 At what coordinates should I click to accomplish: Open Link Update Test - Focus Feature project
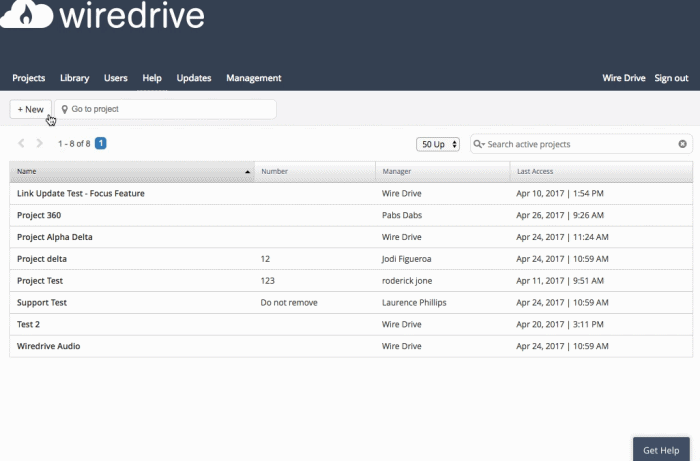click(81, 193)
